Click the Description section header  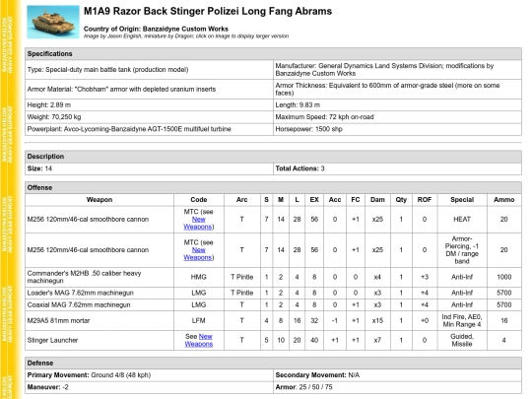273,157
